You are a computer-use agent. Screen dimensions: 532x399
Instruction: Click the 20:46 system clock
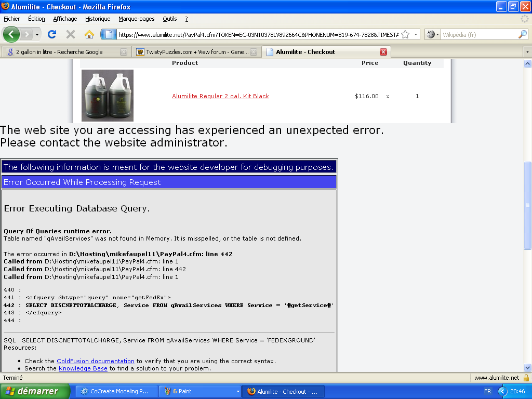[x=517, y=392]
